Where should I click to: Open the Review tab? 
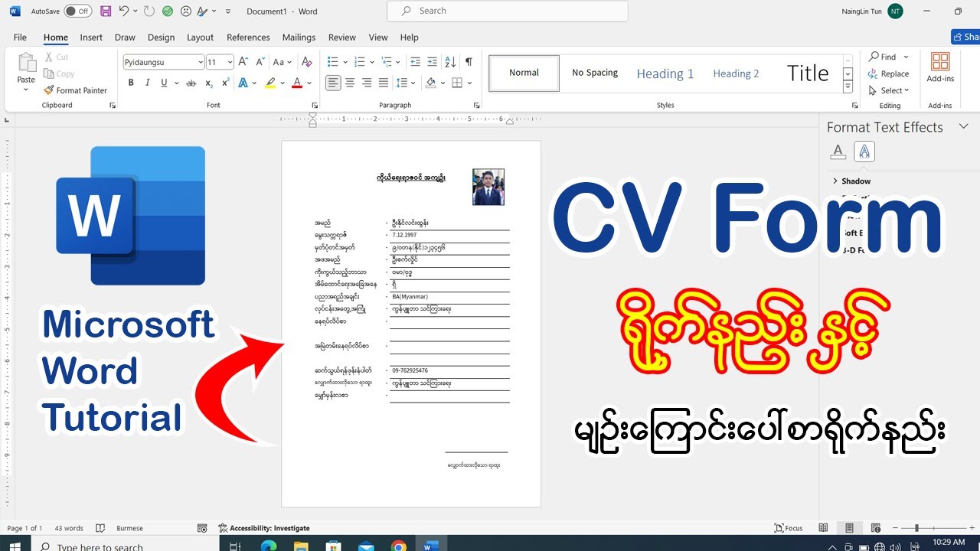click(342, 37)
